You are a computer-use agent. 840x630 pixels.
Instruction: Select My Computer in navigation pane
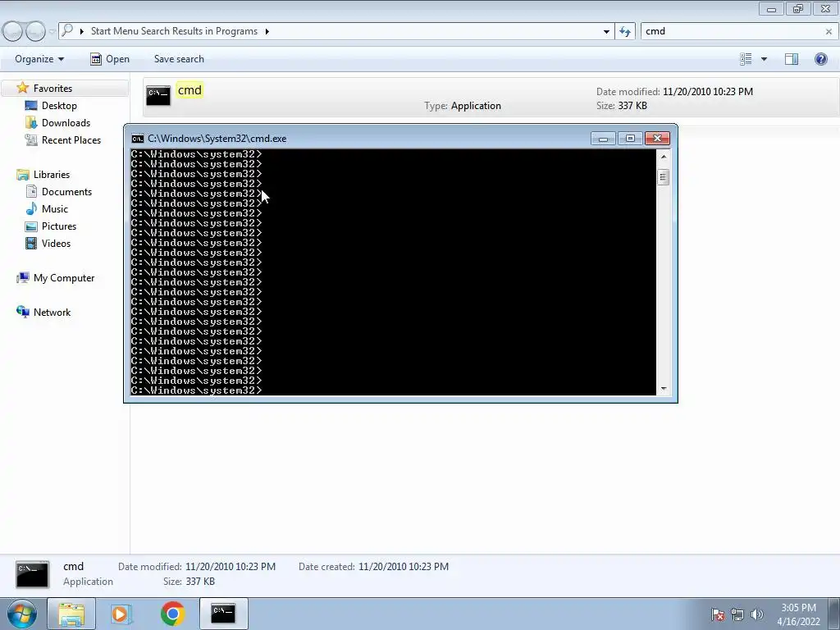tap(64, 278)
